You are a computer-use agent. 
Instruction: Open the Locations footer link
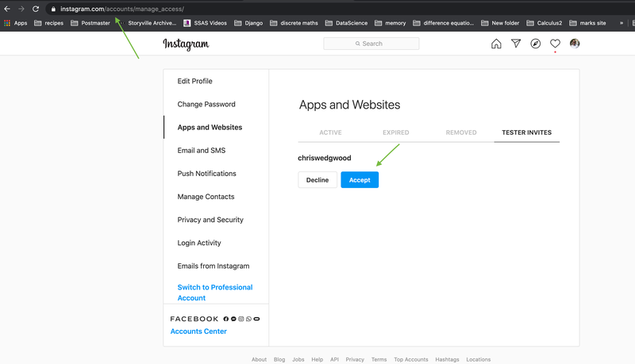pyautogui.click(x=479, y=359)
